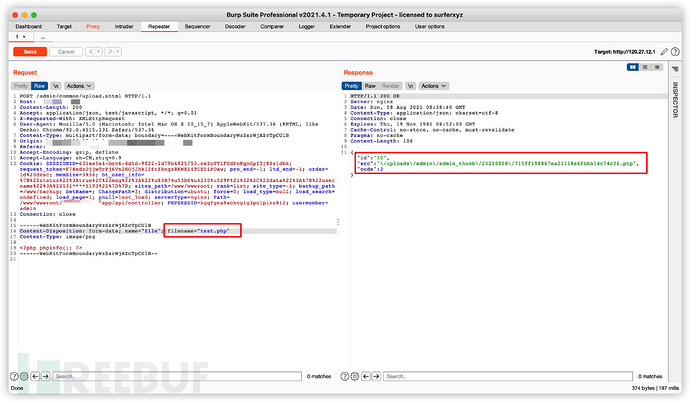The height and width of the screenshot is (402, 690).
Task: Click the pane divider handle dots
Action: [338, 222]
